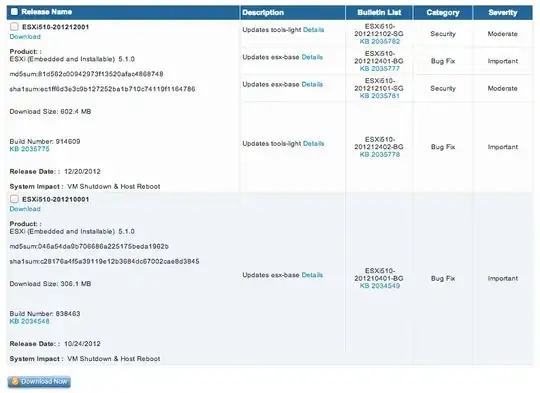
Task: Click the sha1sum beginning ec1ff6d3
Action: point(102,89)
